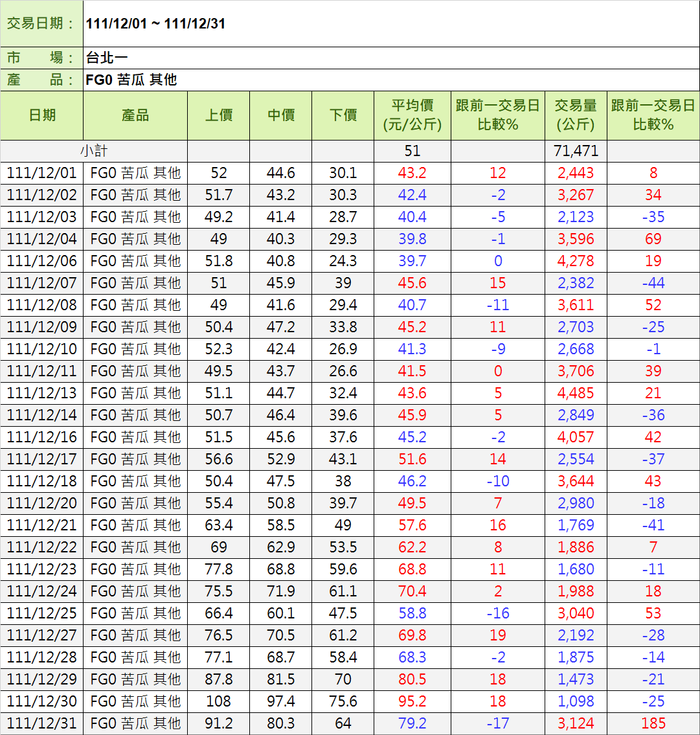Select the subtotal volume 71,471 cell
Image resolution: width=700 pixels, height=735 pixels.
coord(575,151)
